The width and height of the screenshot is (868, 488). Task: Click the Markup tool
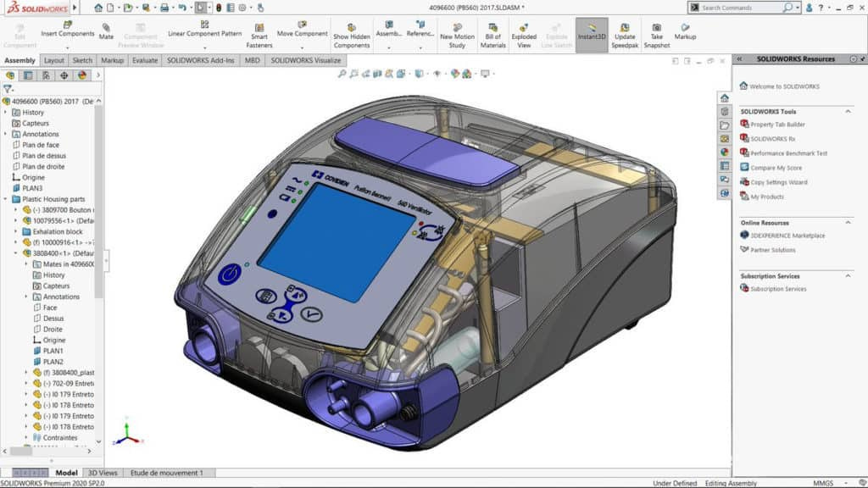[685, 31]
